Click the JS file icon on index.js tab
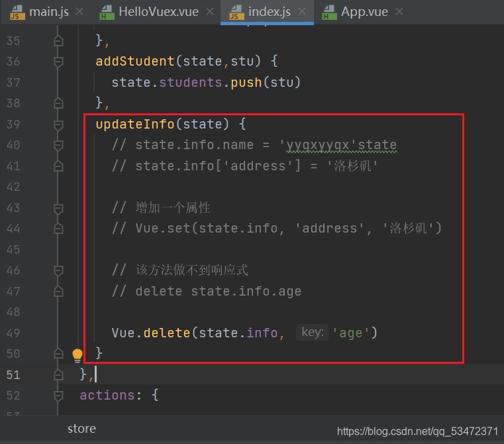504x444 pixels. tap(236, 13)
